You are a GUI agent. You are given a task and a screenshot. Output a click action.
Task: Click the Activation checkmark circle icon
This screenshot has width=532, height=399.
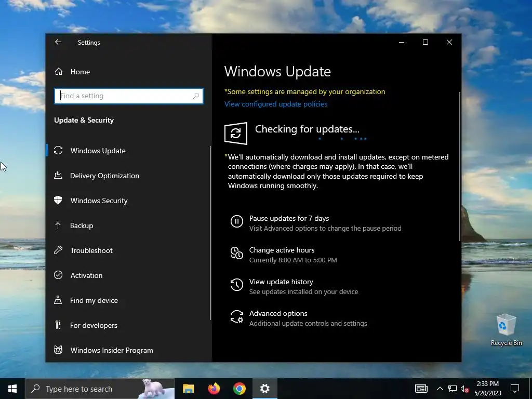point(58,275)
